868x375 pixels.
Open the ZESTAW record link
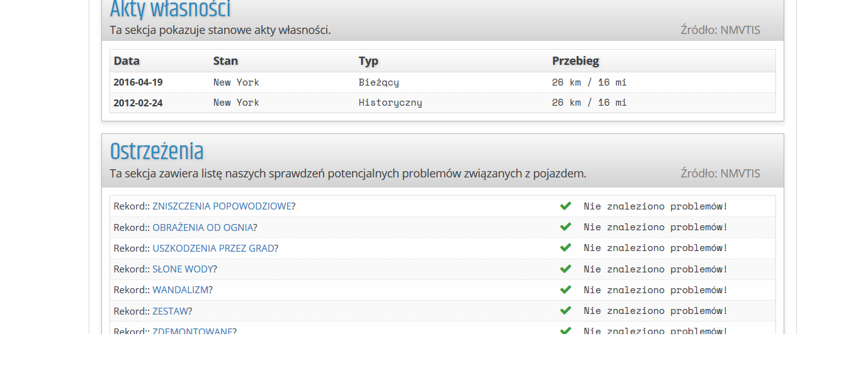coord(170,311)
